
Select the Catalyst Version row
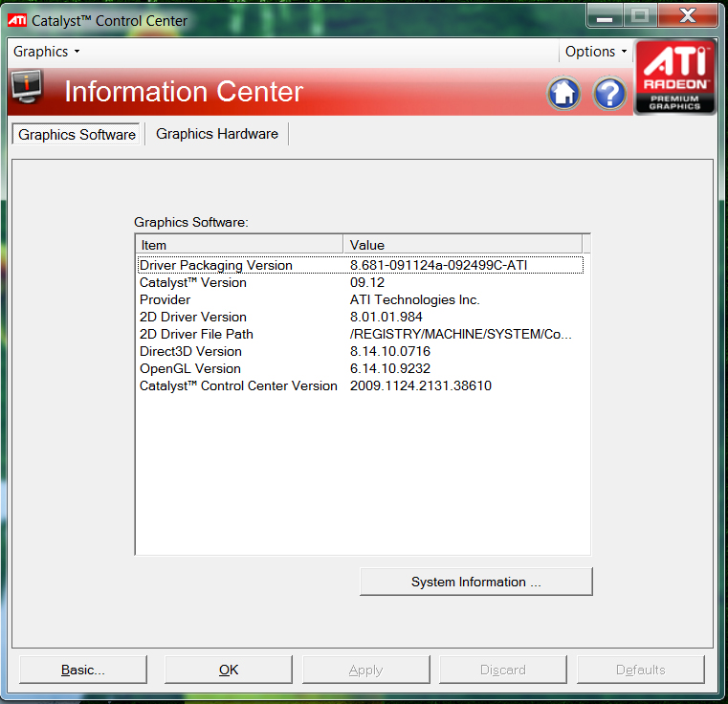pyautogui.click(x=361, y=282)
